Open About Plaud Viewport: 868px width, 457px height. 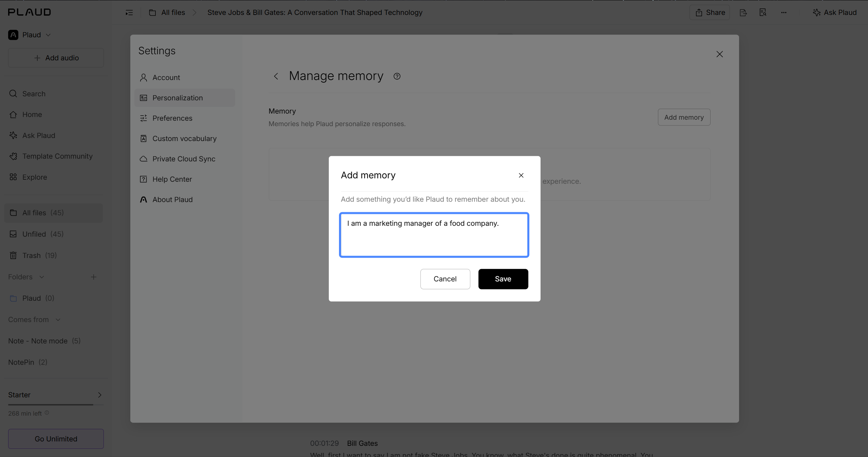coord(185,200)
